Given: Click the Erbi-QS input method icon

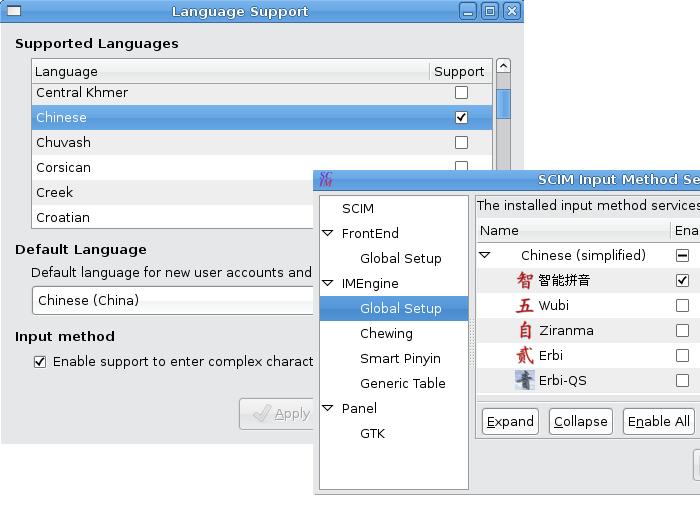Looking at the screenshot, I should [x=525, y=380].
